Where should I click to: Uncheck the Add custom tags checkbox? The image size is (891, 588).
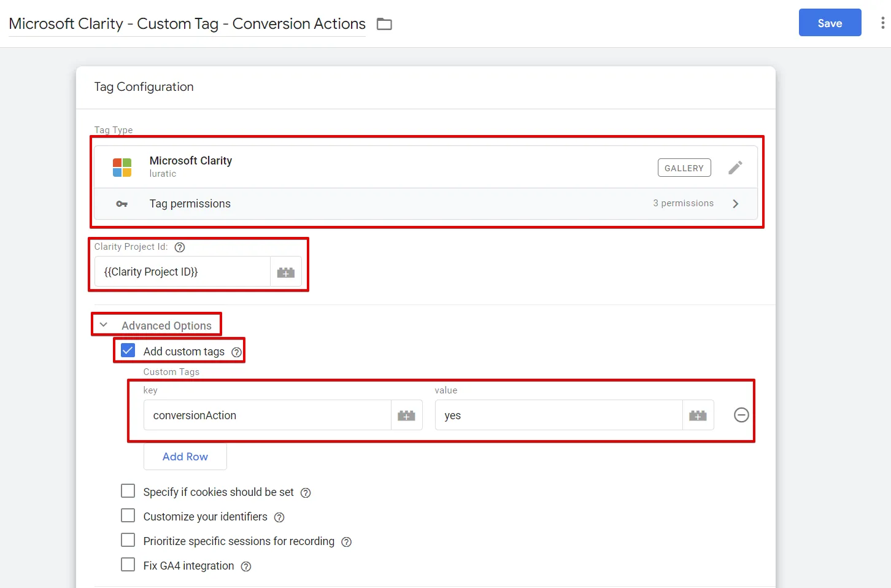pyautogui.click(x=128, y=350)
